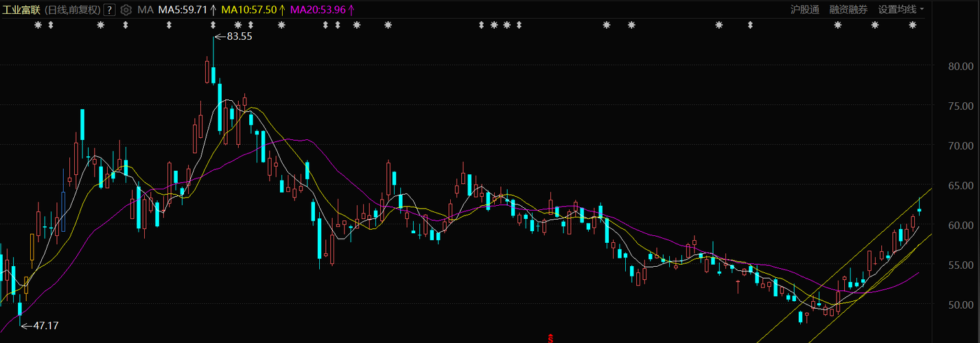The image size is (980, 343).
Task: Click the 60.00 price axis label
Action: point(960,225)
